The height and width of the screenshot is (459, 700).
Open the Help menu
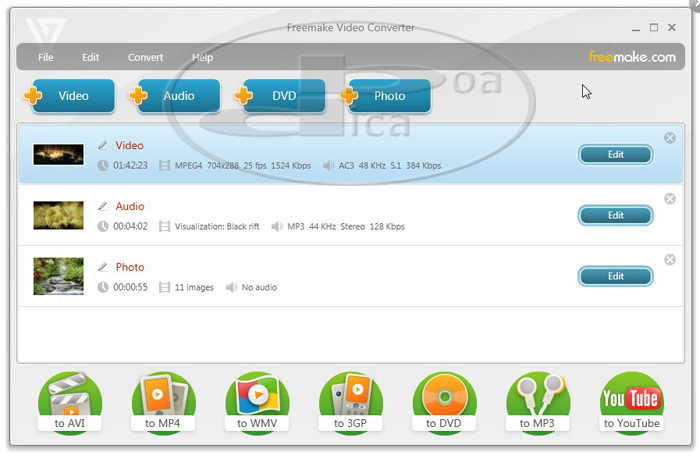pos(202,58)
